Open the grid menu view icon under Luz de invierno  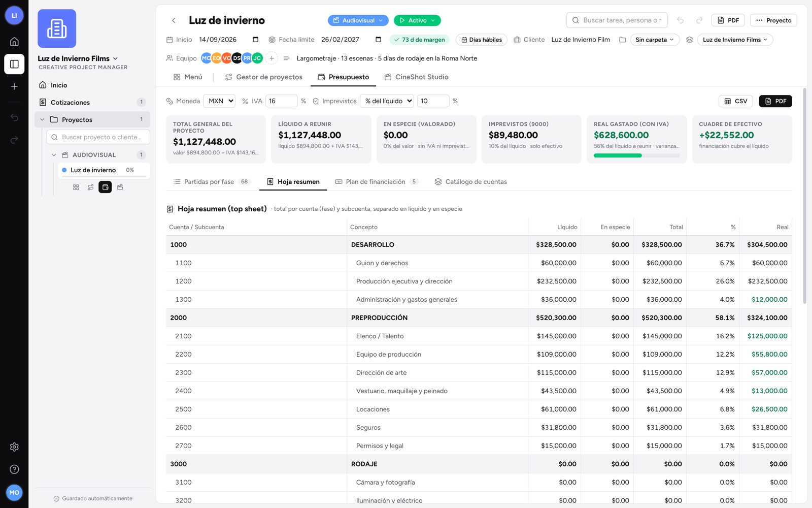[76, 187]
